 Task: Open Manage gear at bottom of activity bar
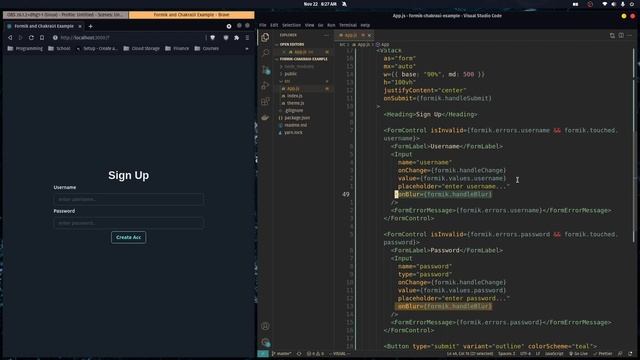265,342
